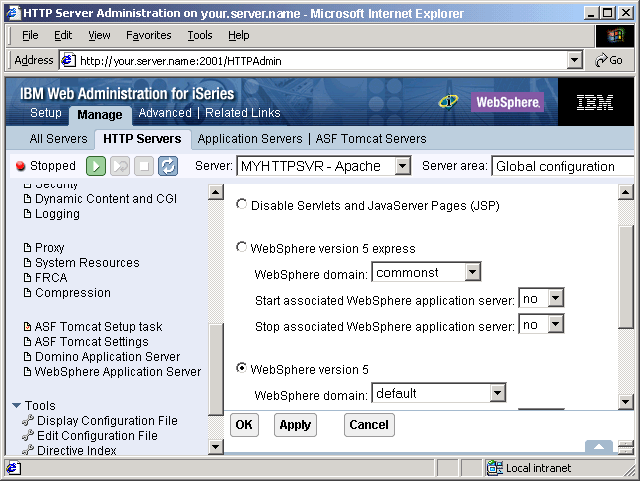Collapse the Tools section triangle
Image resolution: width=640 pixels, height=481 pixels.
pyautogui.click(x=17, y=405)
